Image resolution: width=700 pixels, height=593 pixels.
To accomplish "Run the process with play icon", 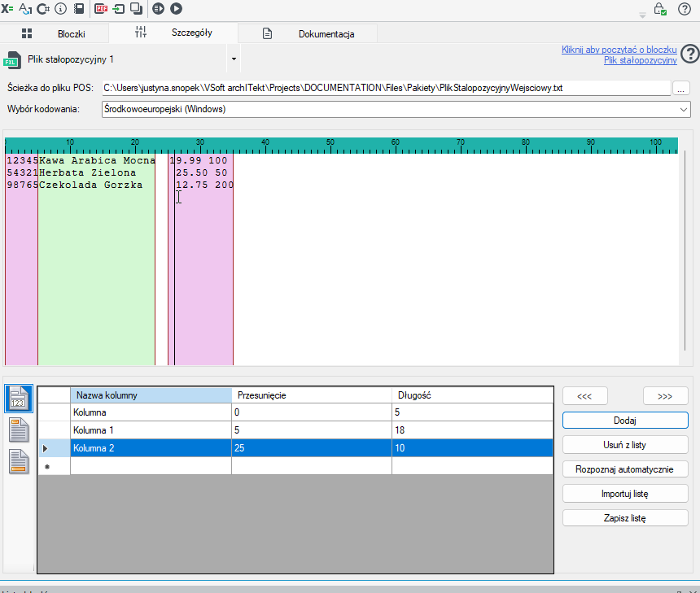I will [x=177, y=8].
